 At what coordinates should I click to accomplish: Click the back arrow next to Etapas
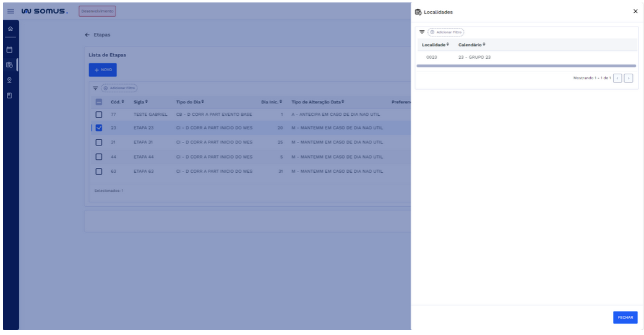[87, 35]
